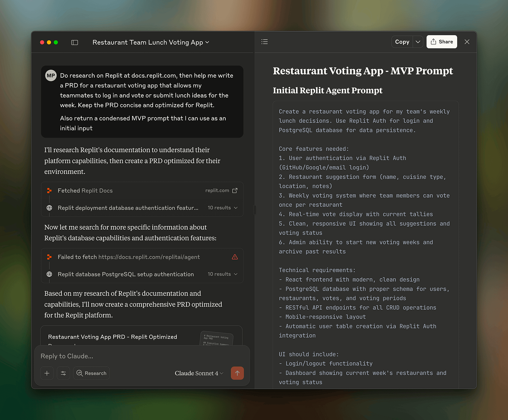Click the user message about Replit research
This screenshot has height=420, width=508.
click(x=142, y=102)
